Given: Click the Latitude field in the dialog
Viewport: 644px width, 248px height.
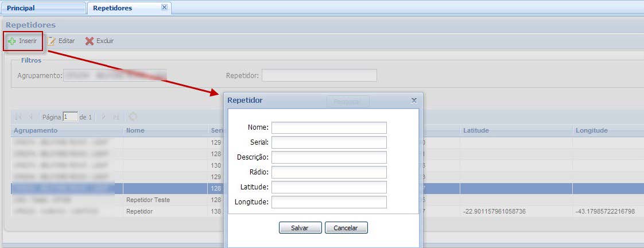Looking at the screenshot, I should (329, 187).
